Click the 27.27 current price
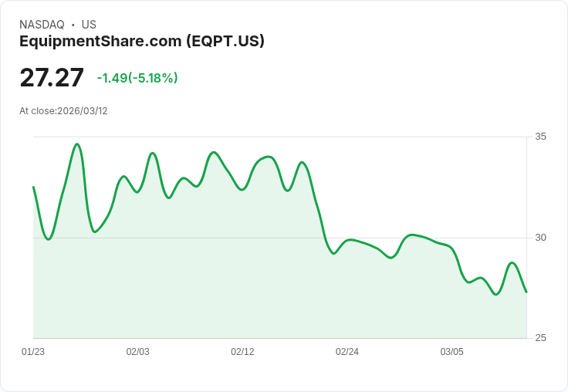The width and height of the screenshot is (568, 392). (x=52, y=78)
